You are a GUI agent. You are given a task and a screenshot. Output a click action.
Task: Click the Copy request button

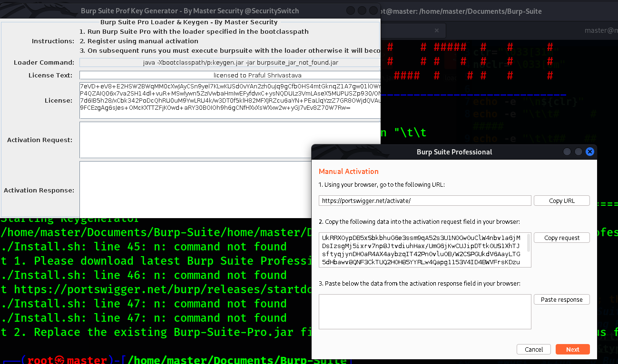pos(561,237)
